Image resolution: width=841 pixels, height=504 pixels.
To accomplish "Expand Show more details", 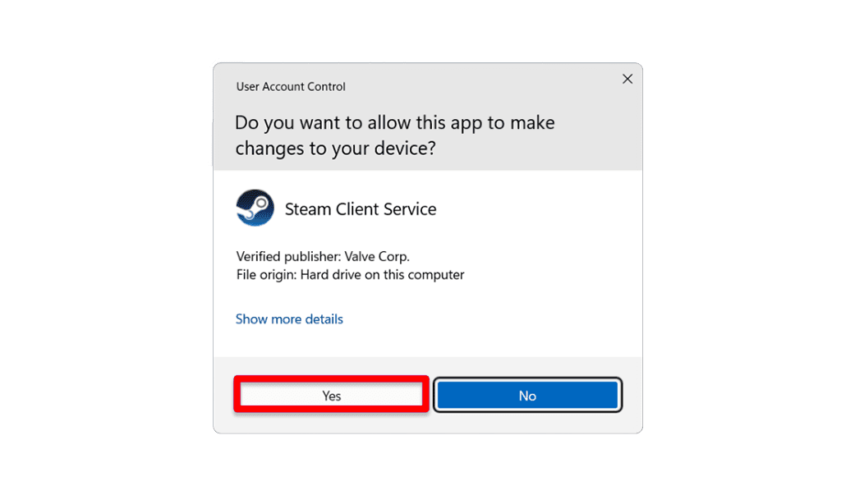I will point(289,319).
